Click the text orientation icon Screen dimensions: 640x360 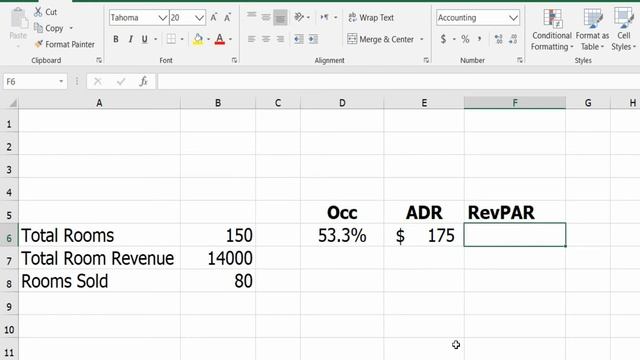tap(299, 17)
